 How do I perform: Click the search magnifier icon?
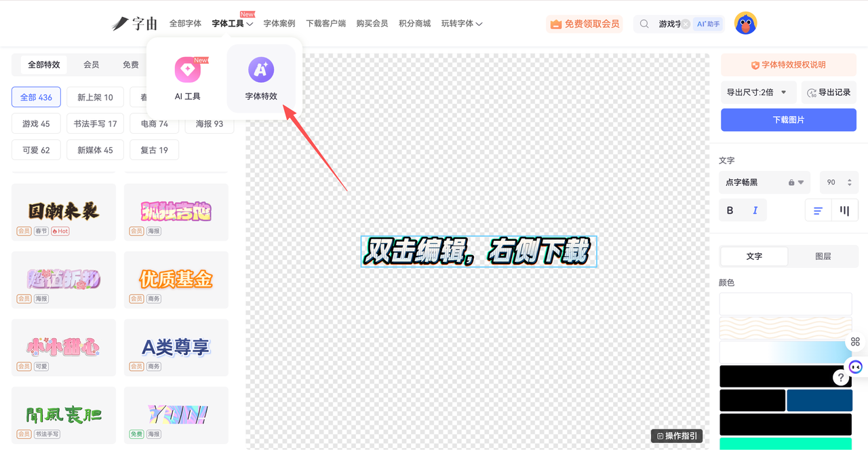[644, 24]
